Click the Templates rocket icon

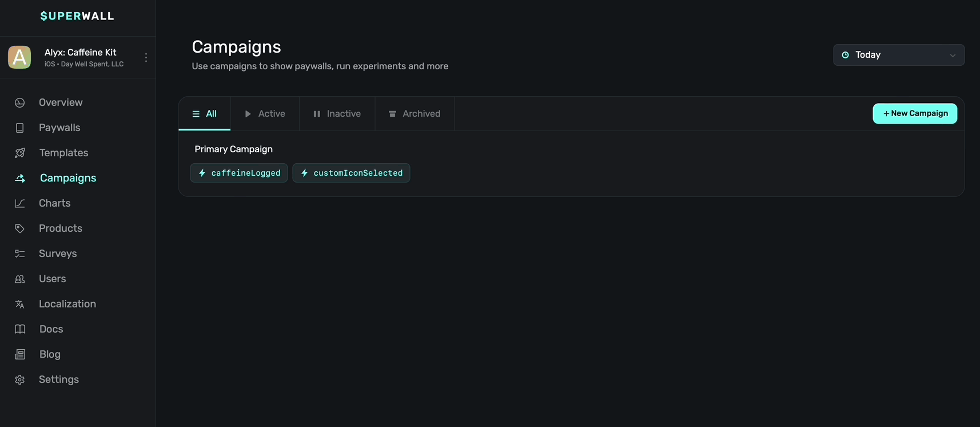click(20, 153)
